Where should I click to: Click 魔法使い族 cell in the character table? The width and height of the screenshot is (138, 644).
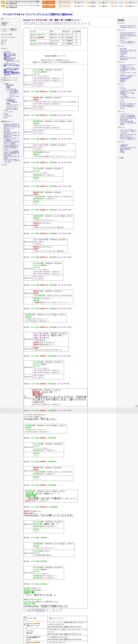pos(56,44)
